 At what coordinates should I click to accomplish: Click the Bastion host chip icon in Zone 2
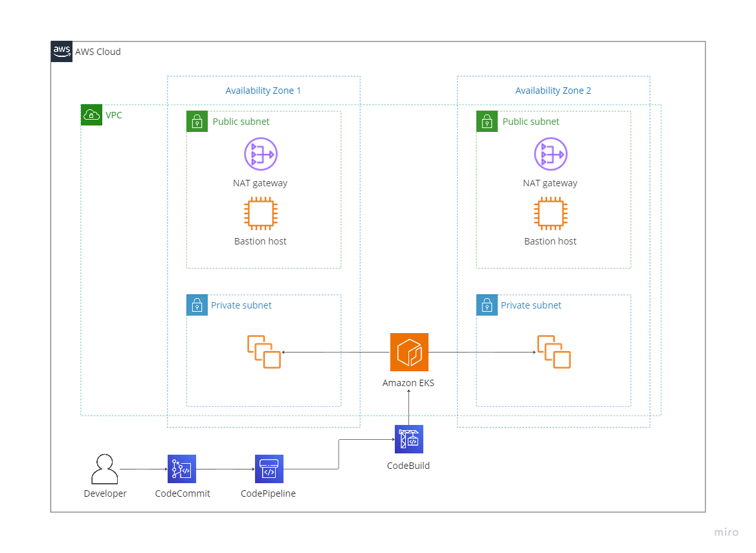tap(551, 213)
